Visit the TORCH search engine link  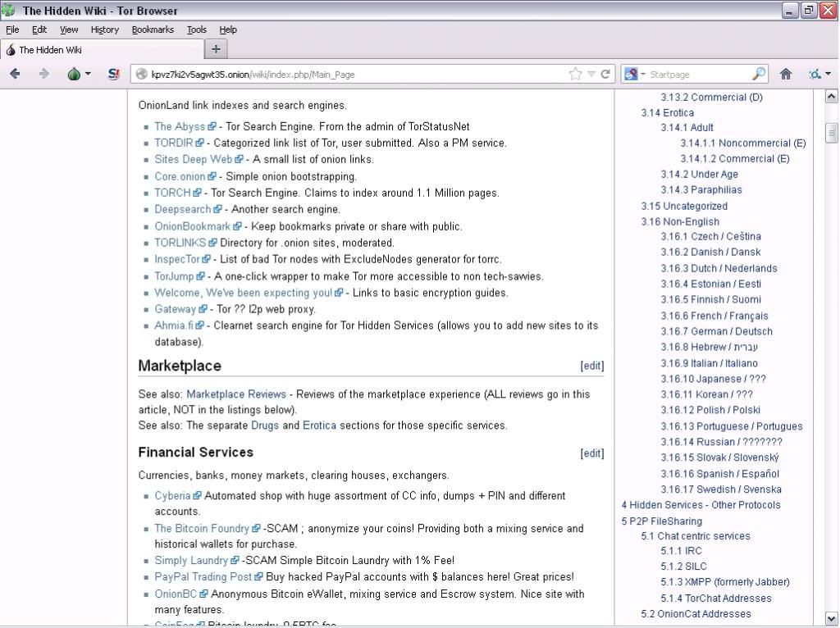click(x=172, y=193)
